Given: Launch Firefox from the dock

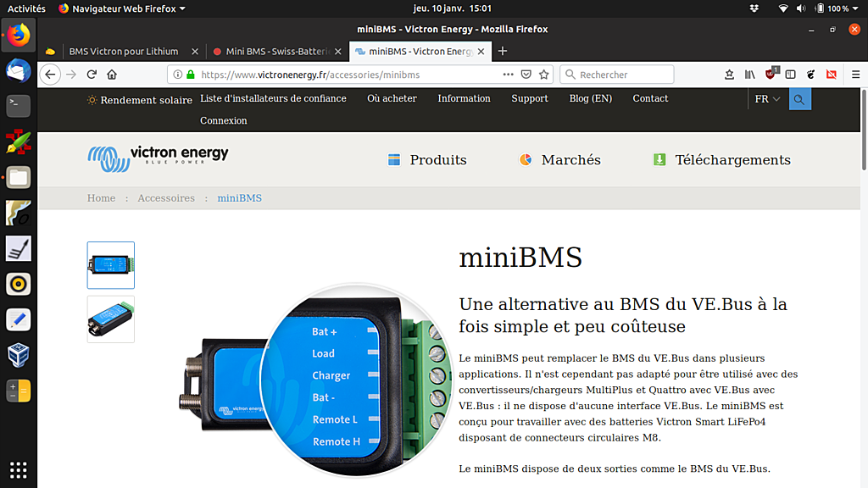Looking at the screenshot, I should click(19, 36).
